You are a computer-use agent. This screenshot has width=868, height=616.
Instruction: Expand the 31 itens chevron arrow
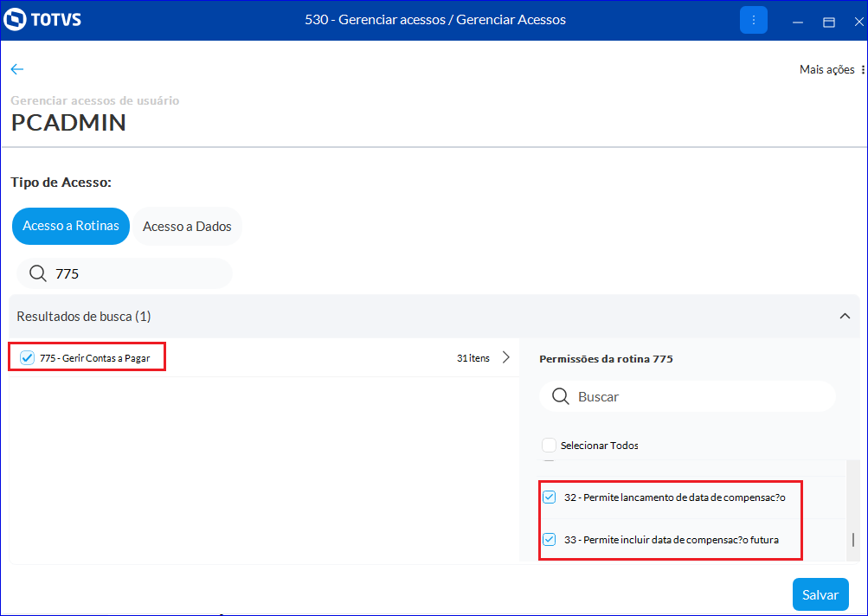tap(506, 357)
